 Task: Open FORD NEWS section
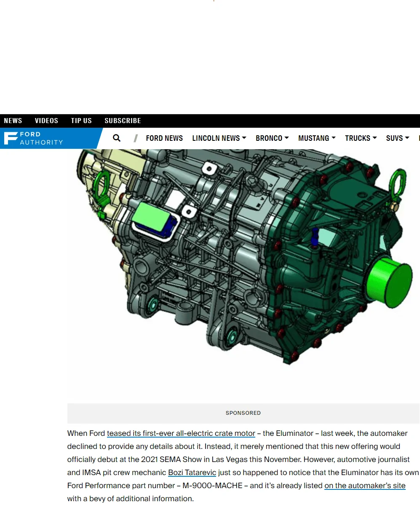click(164, 138)
